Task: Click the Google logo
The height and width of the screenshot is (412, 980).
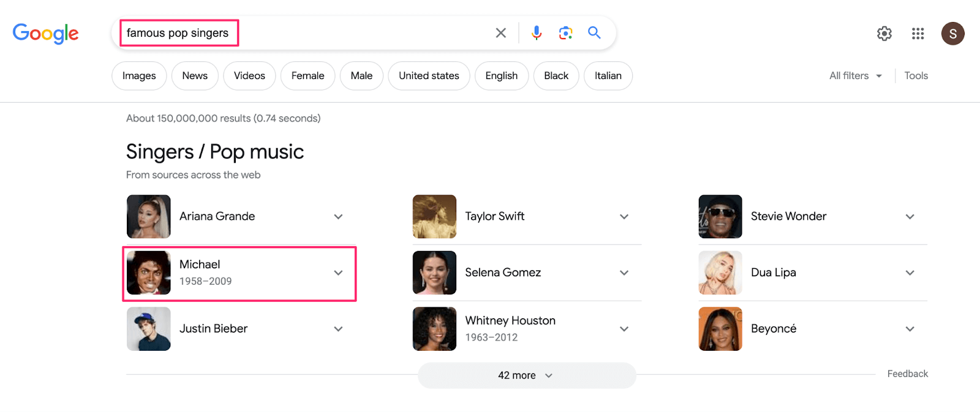Action: (x=45, y=33)
